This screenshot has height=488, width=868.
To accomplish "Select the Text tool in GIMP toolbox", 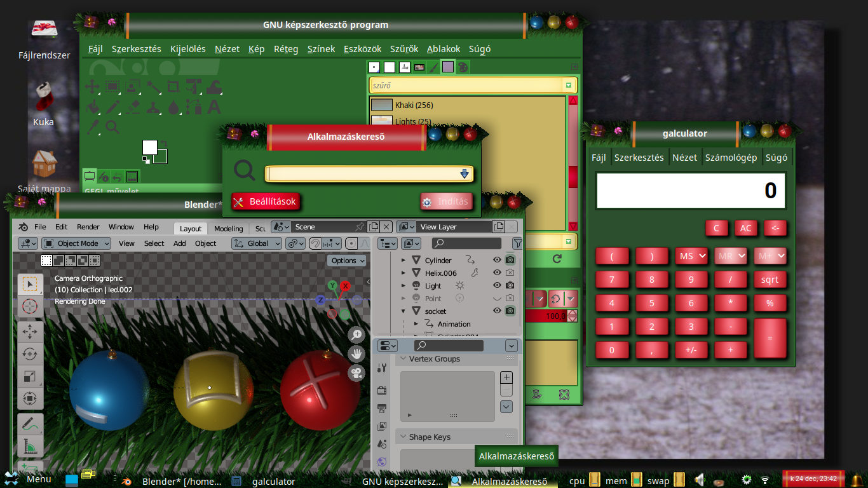I will 214,107.
